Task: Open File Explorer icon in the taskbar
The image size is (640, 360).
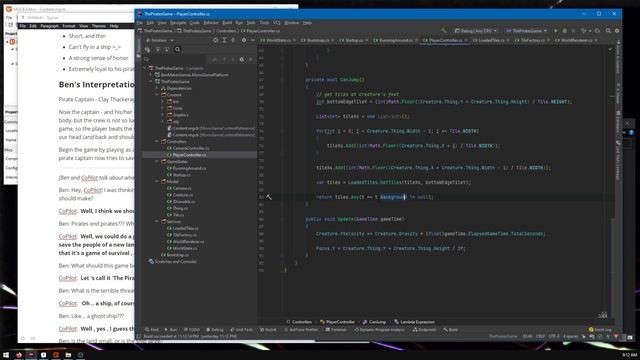Action: pos(68,355)
